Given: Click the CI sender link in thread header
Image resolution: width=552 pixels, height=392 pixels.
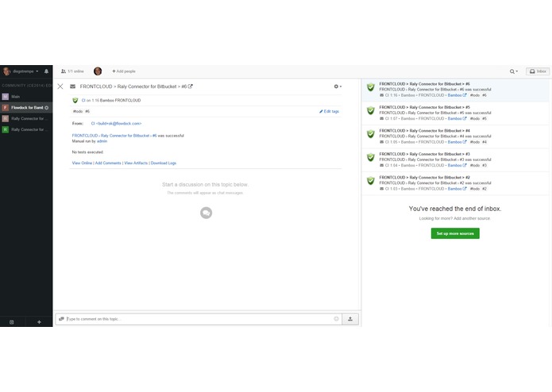Looking at the screenshot, I should 83,101.
